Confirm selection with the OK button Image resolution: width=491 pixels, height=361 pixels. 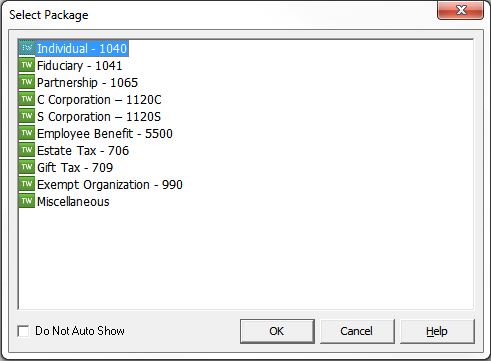point(277,331)
